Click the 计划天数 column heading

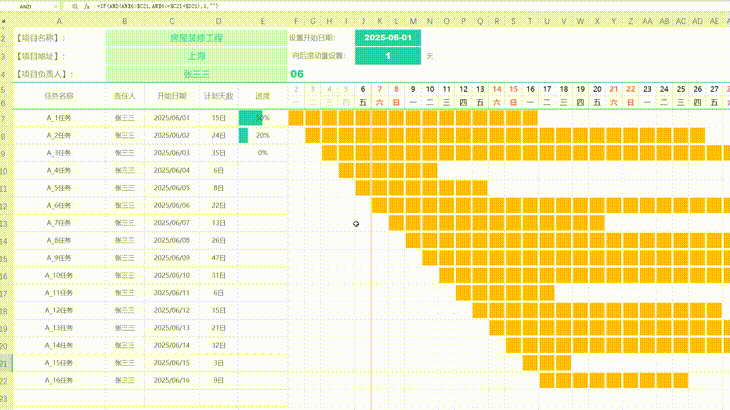click(219, 96)
